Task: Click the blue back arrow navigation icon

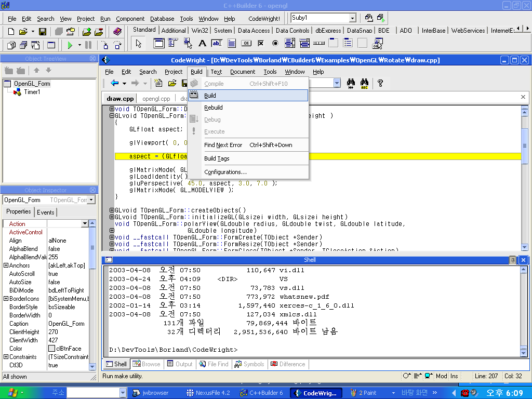Action: tap(115, 83)
